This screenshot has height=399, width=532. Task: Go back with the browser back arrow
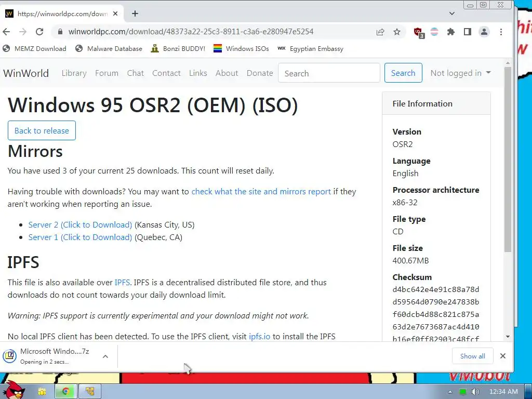point(6,32)
